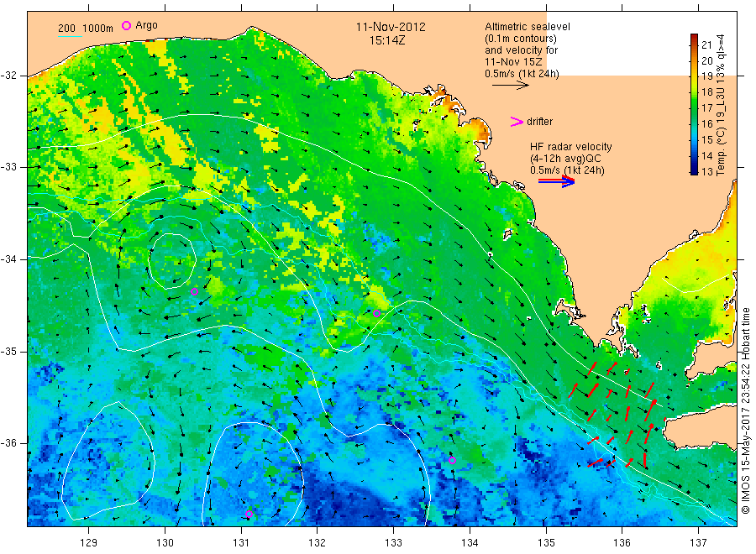Click the Argo float marker near 131.1, -36.8
The width and height of the screenshot is (756, 554).
249,514
